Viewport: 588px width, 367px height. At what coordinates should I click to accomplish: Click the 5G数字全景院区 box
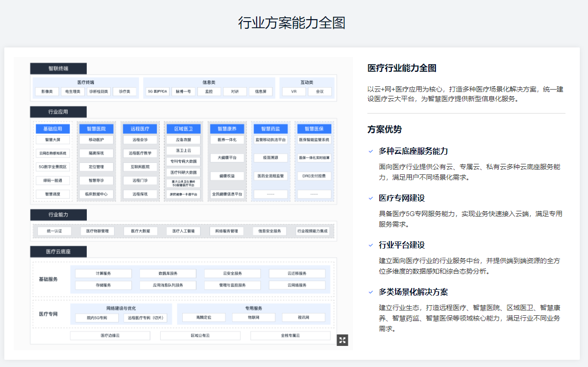[x=53, y=167]
